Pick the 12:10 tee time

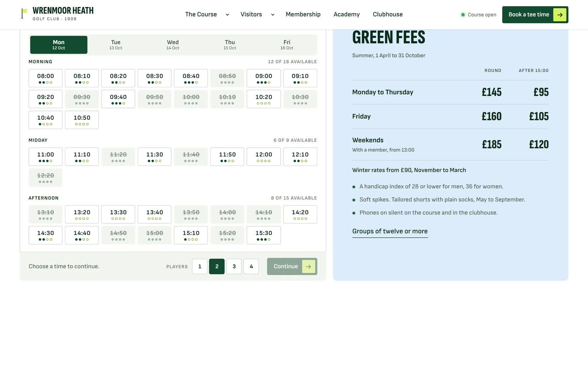pos(300,157)
